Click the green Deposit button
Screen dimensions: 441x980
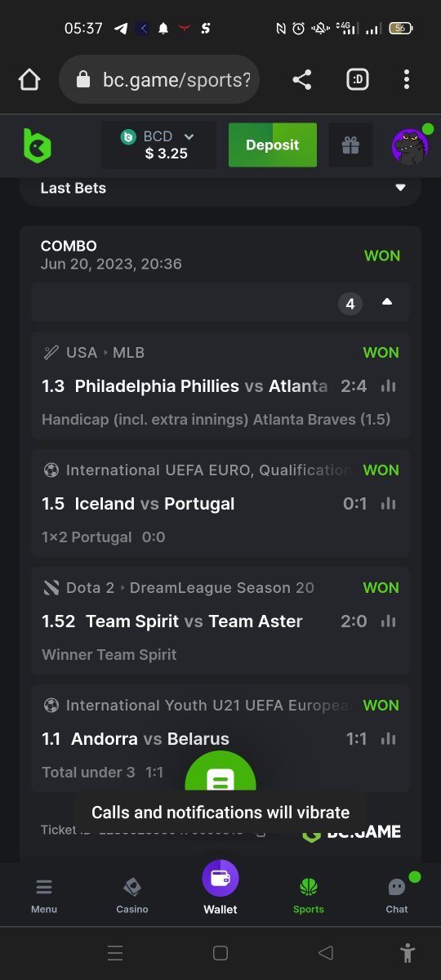tap(272, 145)
